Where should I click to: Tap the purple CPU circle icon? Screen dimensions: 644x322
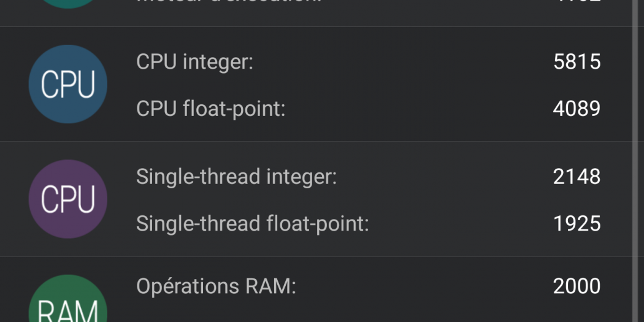point(68,199)
